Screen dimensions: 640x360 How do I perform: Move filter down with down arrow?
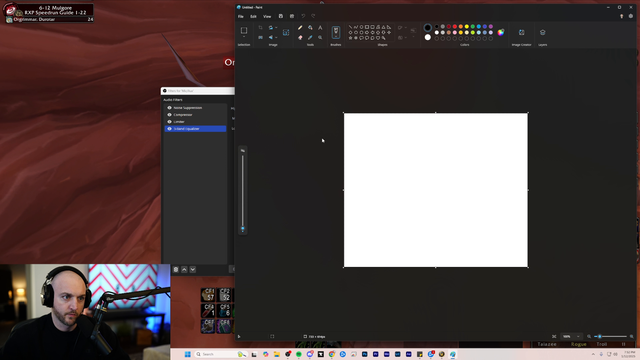pyautogui.click(x=193, y=269)
